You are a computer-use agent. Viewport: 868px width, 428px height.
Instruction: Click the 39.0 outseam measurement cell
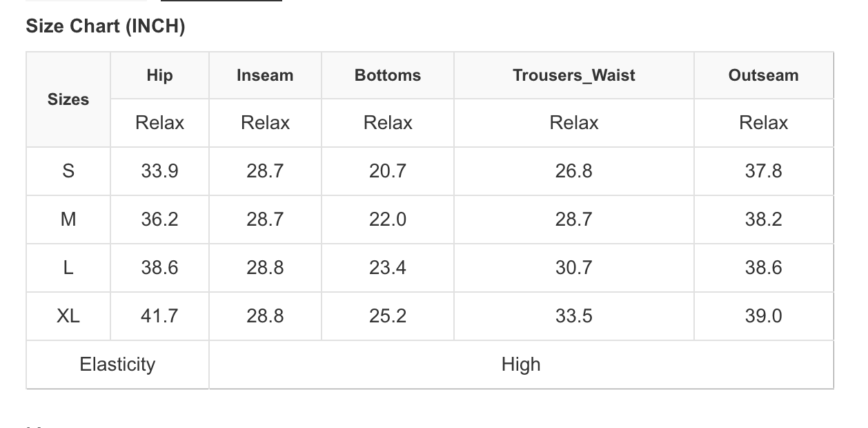(763, 316)
